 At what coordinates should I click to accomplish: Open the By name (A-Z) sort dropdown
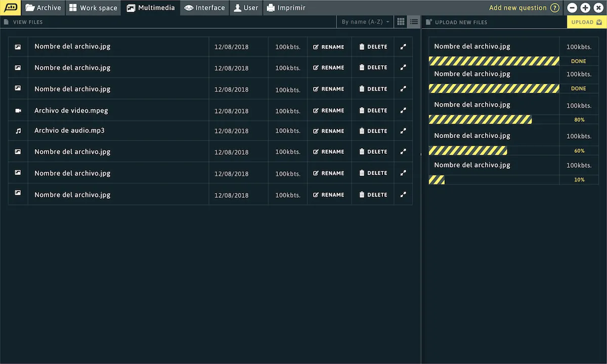(365, 22)
